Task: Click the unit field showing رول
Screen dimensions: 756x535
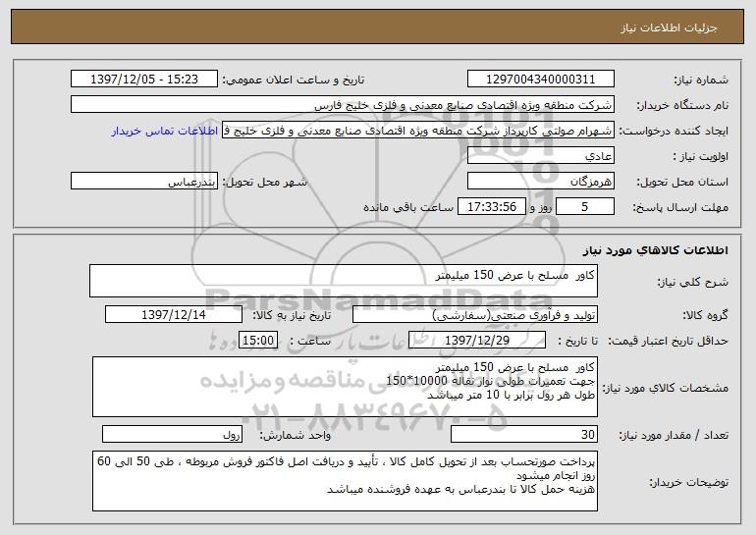Action: point(172,434)
